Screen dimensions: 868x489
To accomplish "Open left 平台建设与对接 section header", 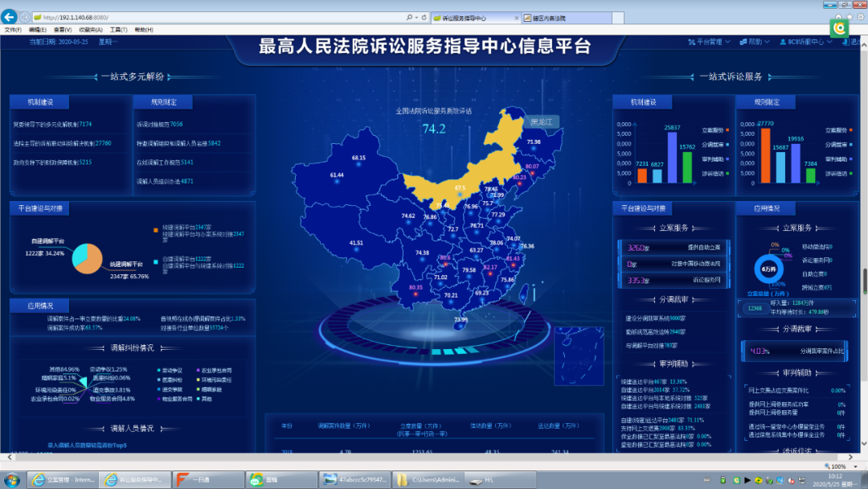I will point(40,208).
